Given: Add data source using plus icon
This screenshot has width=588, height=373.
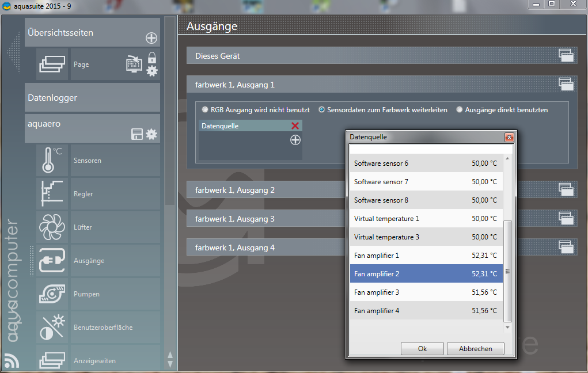Looking at the screenshot, I should click(295, 140).
